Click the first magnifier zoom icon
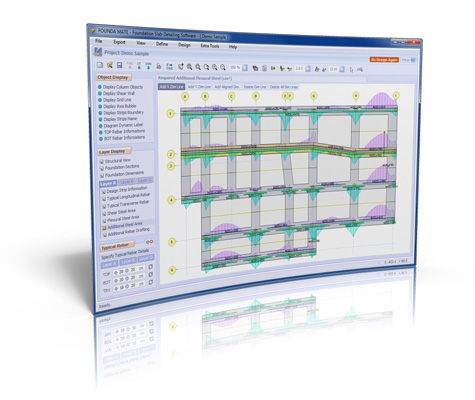 189,67
